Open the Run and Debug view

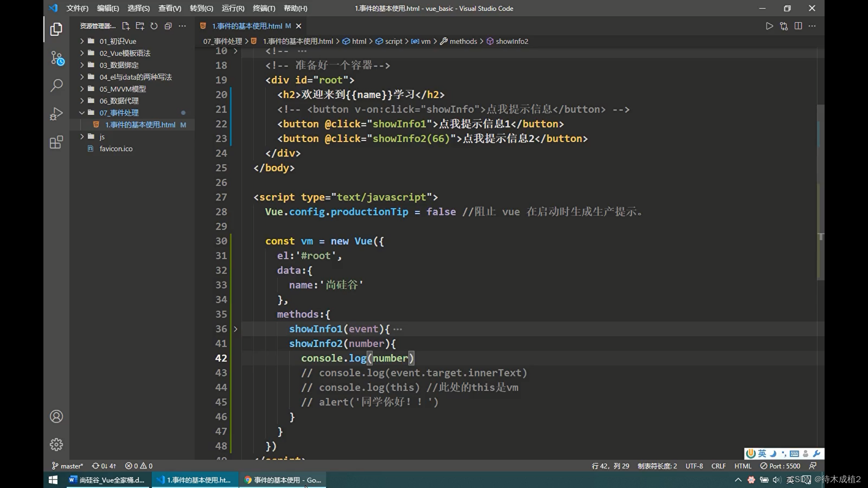(x=56, y=113)
